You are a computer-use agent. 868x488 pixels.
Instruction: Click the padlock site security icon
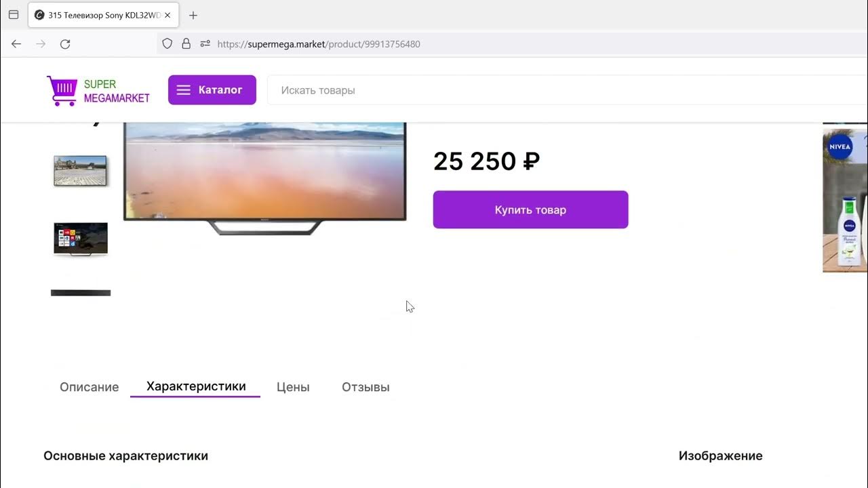pos(186,44)
